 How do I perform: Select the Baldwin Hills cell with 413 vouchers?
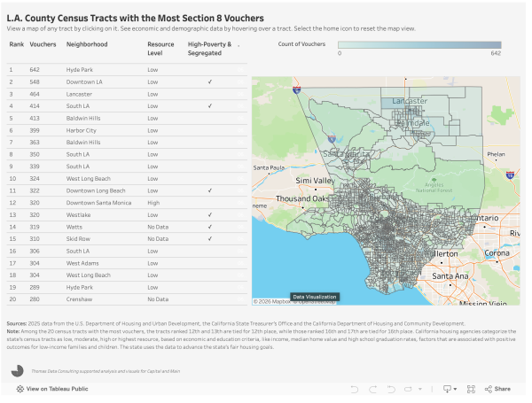83,119
